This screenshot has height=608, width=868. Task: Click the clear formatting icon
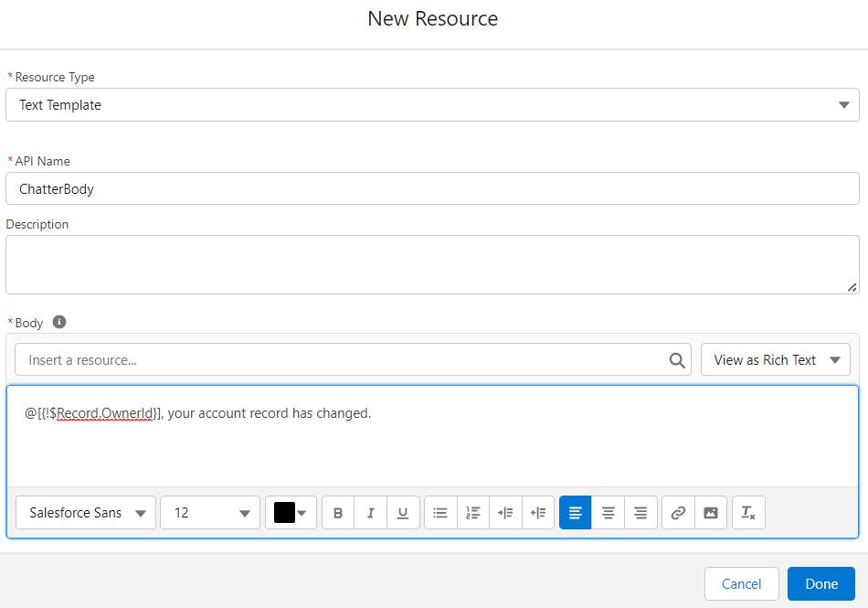pyautogui.click(x=747, y=513)
